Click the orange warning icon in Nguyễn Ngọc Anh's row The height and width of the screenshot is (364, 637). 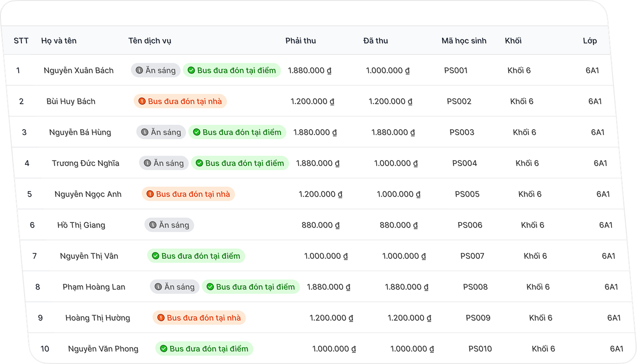(x=150, y=194)
